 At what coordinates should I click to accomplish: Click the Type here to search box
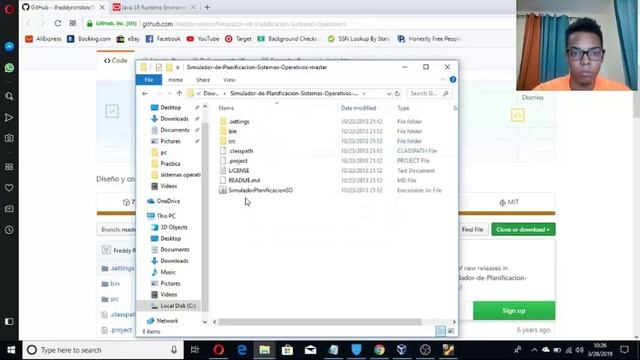(103, 350)
